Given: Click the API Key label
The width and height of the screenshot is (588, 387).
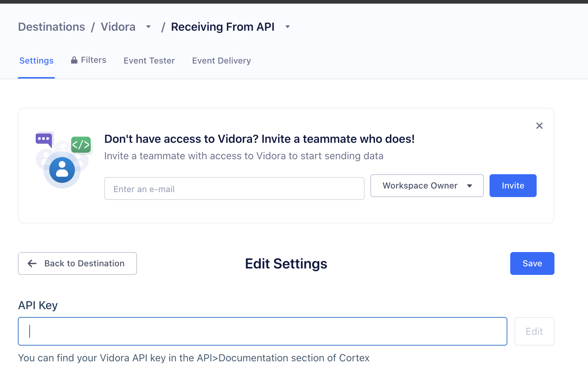Looking at the screenshot, I should click(38, 305).
